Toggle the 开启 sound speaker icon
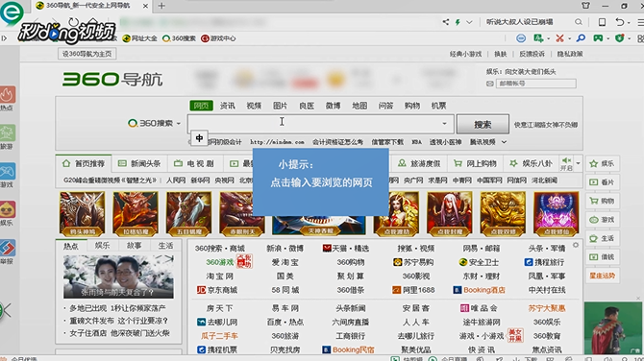 coord(566,160)
